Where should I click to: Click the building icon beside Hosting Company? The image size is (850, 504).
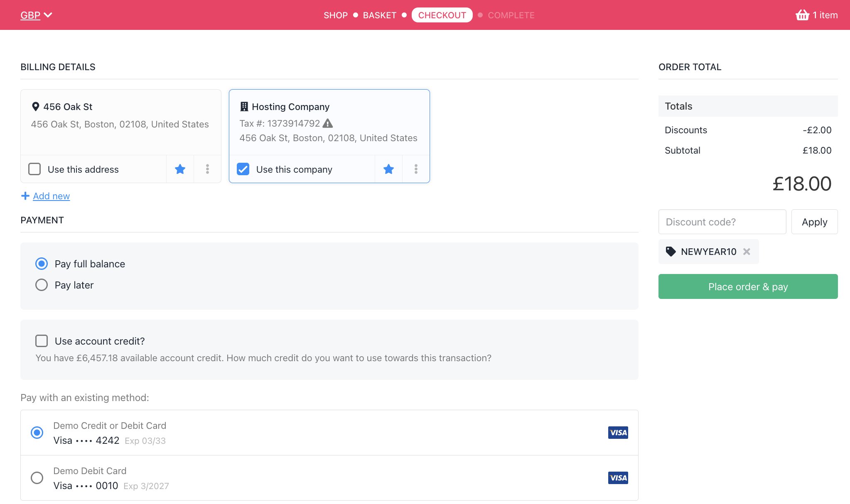click(244, 107)
